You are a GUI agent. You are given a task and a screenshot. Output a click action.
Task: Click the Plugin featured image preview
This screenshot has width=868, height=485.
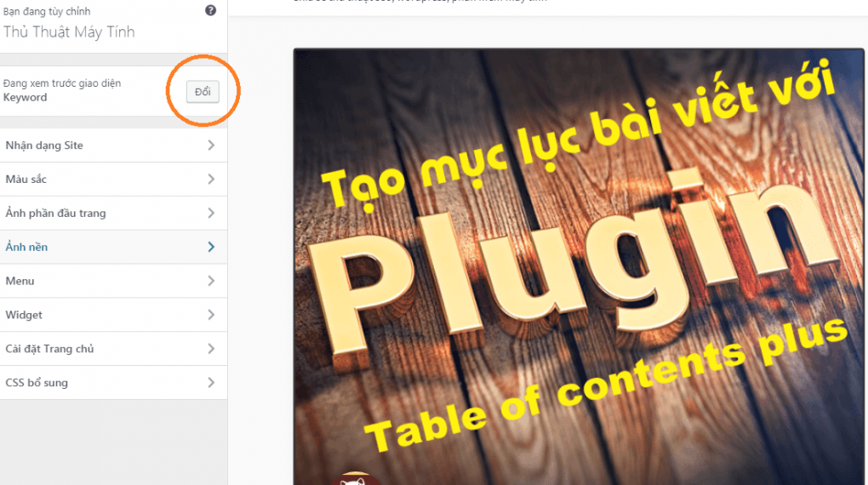[579, 267]
